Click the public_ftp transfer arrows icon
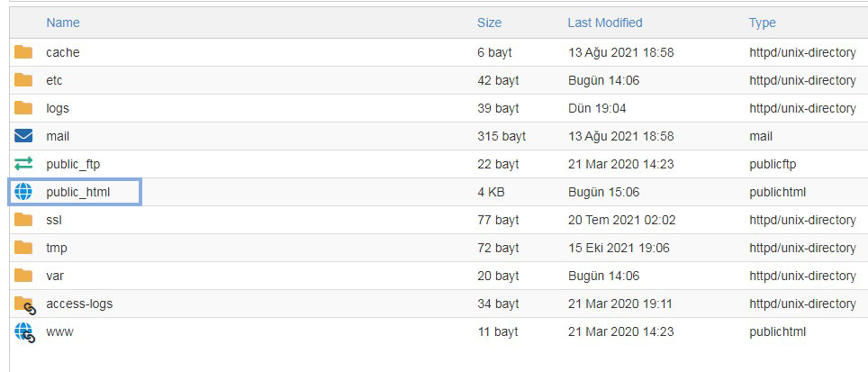Image resolution: width=868 pixels, height=372 pixels. (x=23, y=164)
